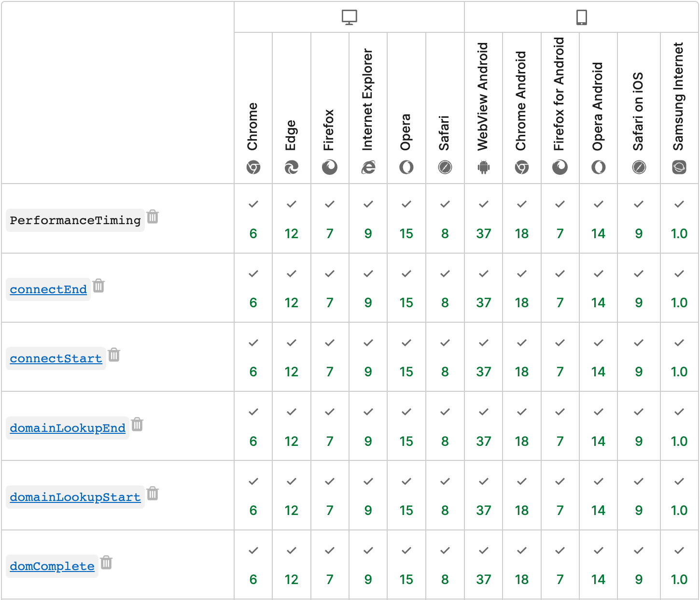Click the Edge browser logo icon
This screenshot has width=700, height=600.
point(291,167)
